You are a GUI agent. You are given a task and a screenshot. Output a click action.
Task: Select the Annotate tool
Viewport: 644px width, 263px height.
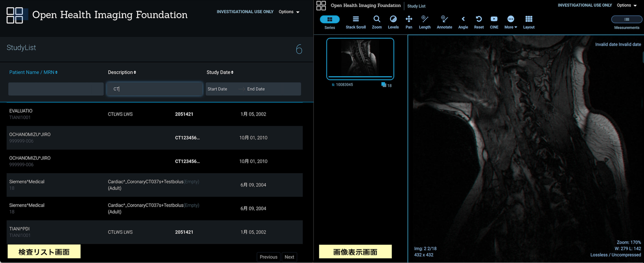(x=444, y=22)
